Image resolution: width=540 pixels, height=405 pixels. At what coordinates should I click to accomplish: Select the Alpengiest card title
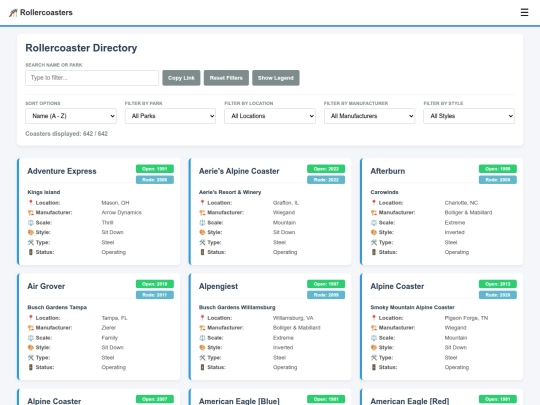pyautogui.click(x=218, y=286)
